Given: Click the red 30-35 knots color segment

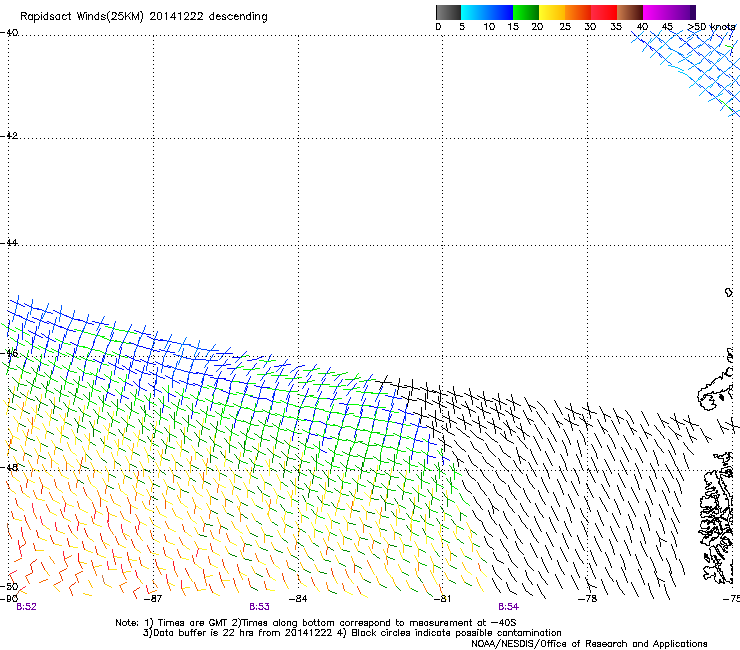Looking at the screenshot, I should tap(604, 12).
